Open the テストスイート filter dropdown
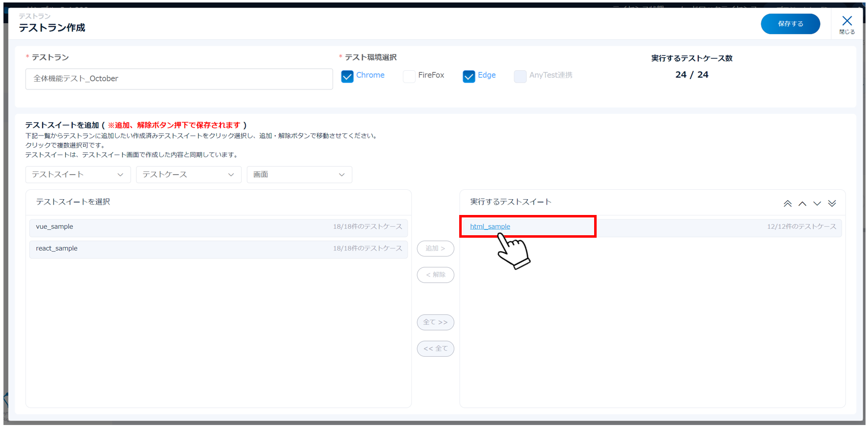Image resolution: width=868 pixels, height=426 pixels. coord(78,174)
